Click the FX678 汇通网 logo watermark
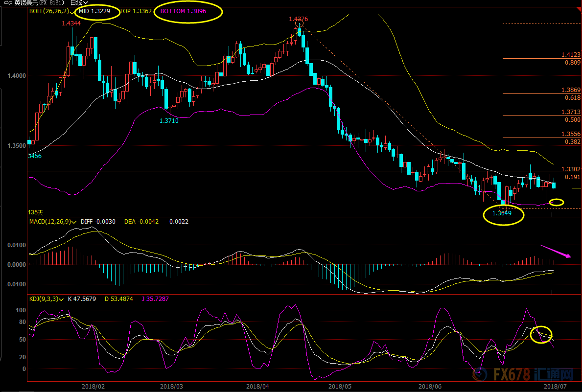This screenshot has width=582, height=392. click(x=522, y=375)
